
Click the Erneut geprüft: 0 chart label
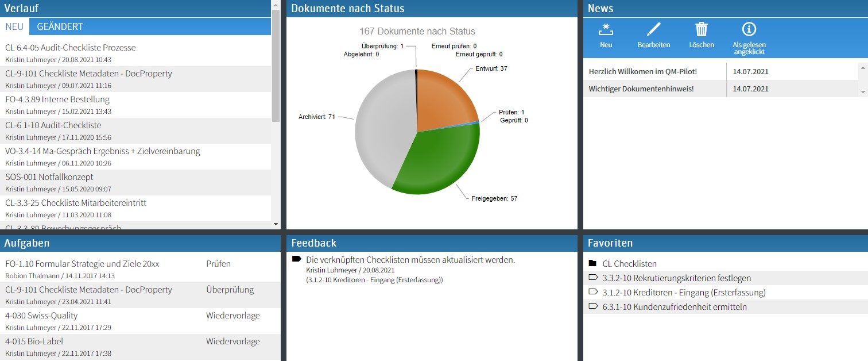coord(479,54)
